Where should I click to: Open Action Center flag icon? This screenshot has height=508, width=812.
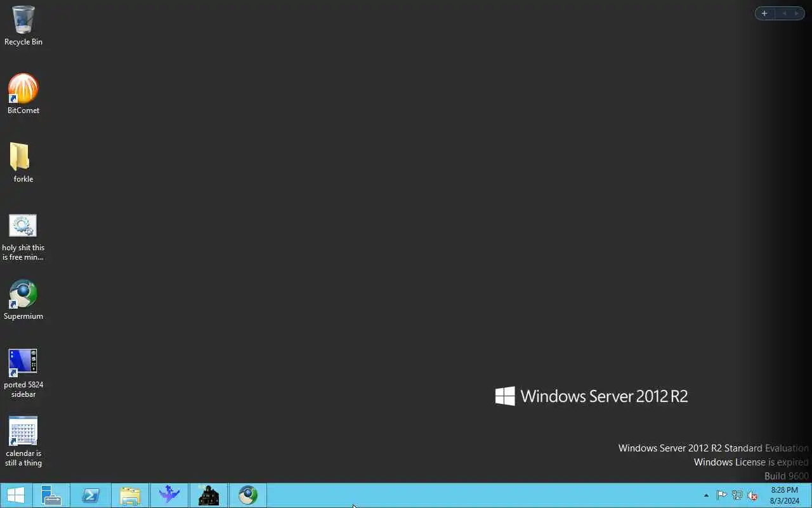pos(721,495)
